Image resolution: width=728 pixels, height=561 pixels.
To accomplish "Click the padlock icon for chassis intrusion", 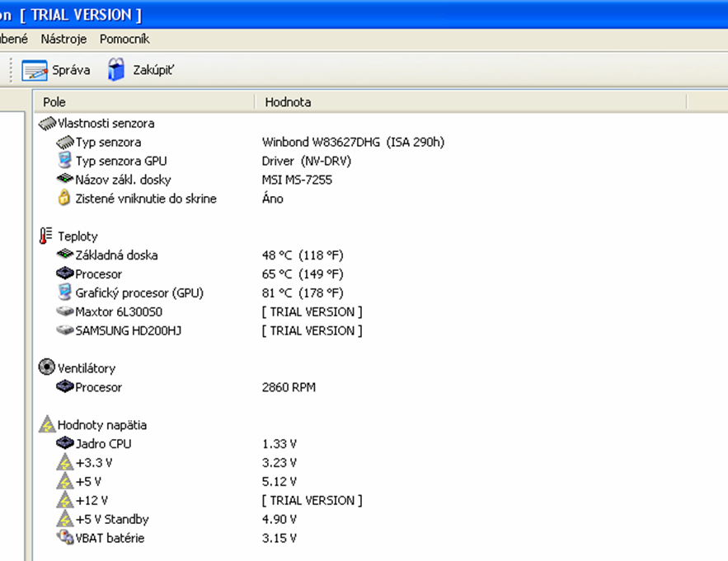I will click(64, 199).
